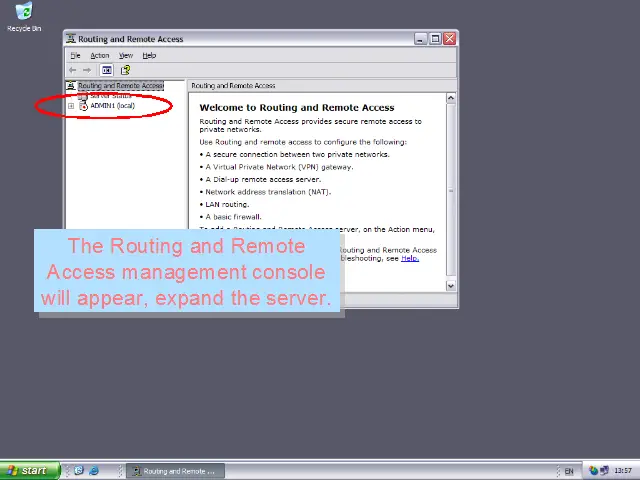Click the Forward arrow in the toolbar
Viewport: 640px width, 480px height.
(x=87, y=70)
